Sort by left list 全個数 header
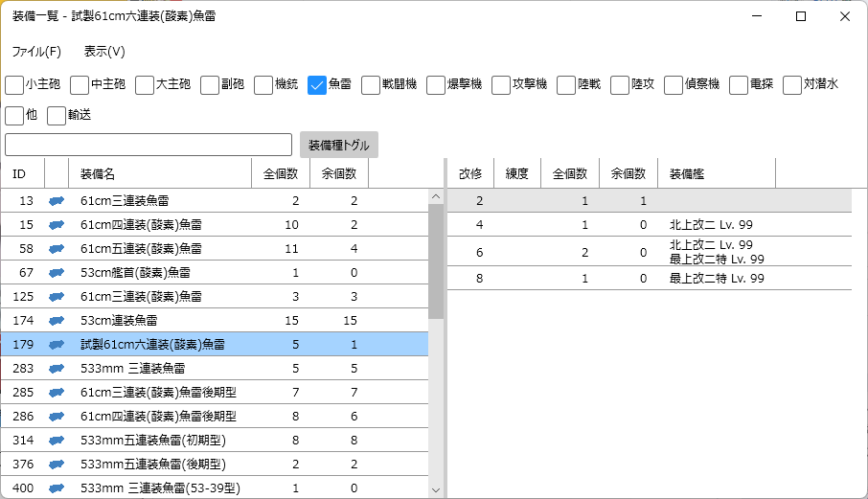Screen dimensions: 868x499 pos(281,173)
